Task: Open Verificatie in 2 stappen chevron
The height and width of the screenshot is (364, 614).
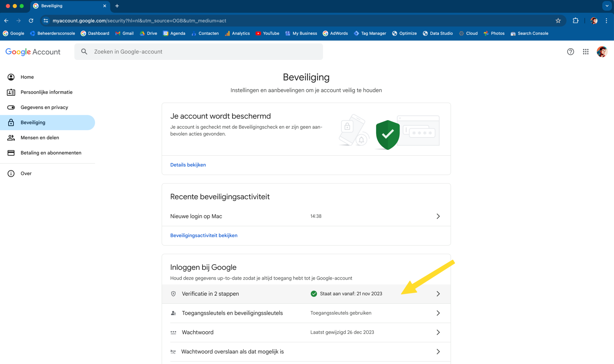Action: (x=438, y=294)
